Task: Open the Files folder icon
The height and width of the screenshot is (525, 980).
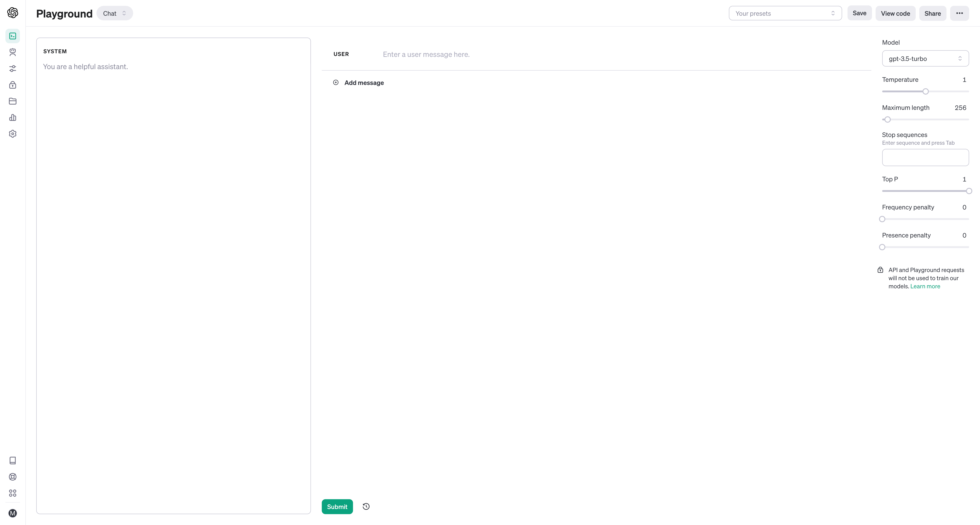Action: 13,101
